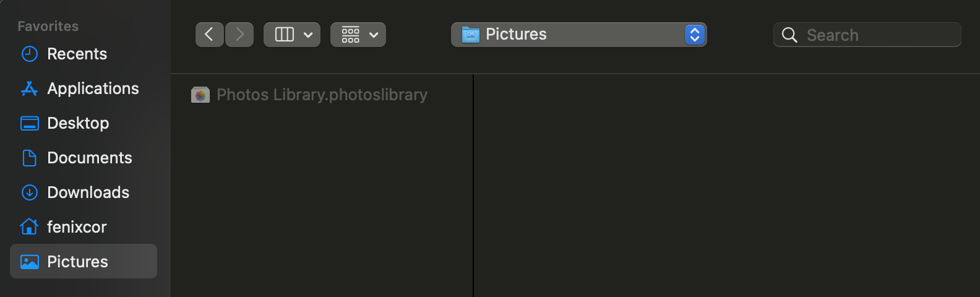Image resolution: width=980 pixels, height=297 pixels.
Task: Open the grouping options chevron
Action: [374, 35]
